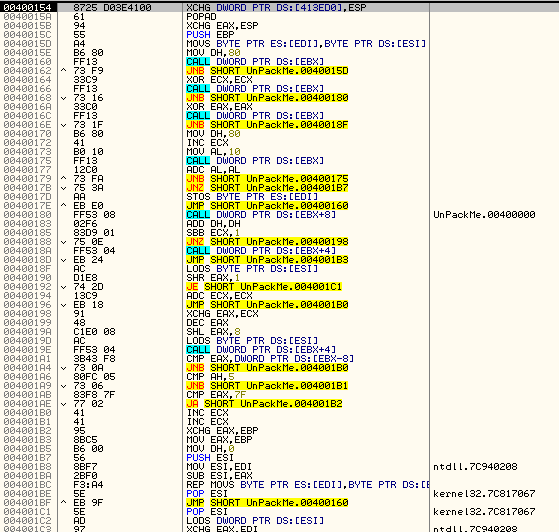The height and width of the screenshot is (532, 559).
Task: Select hex bytes F3:A4 at 004001BC
Action: pyautogui.click(x=88, y=485)
